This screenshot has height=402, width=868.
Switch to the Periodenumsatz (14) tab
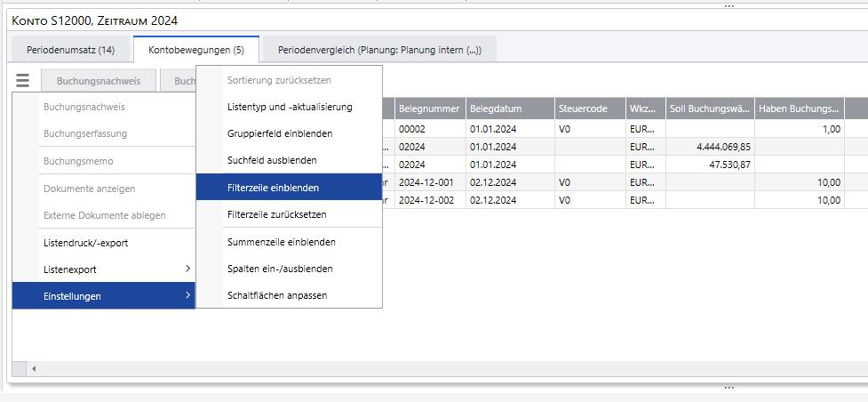70,50
